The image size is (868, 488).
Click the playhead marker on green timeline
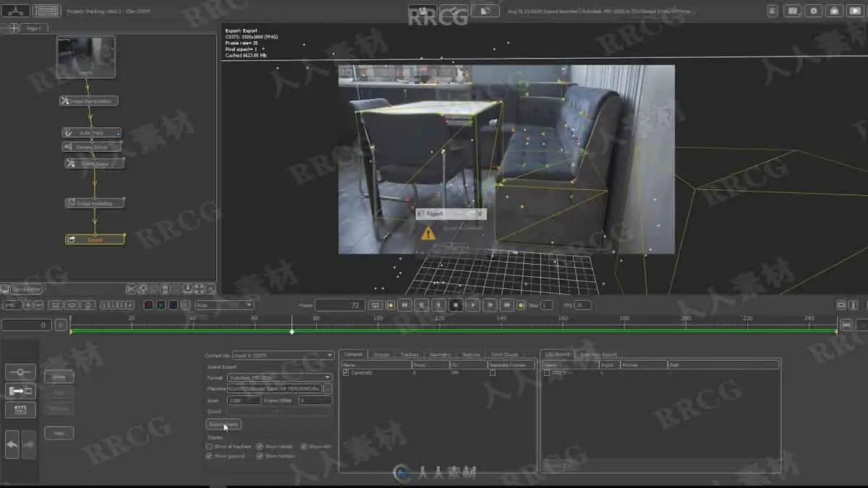[292, 332]
